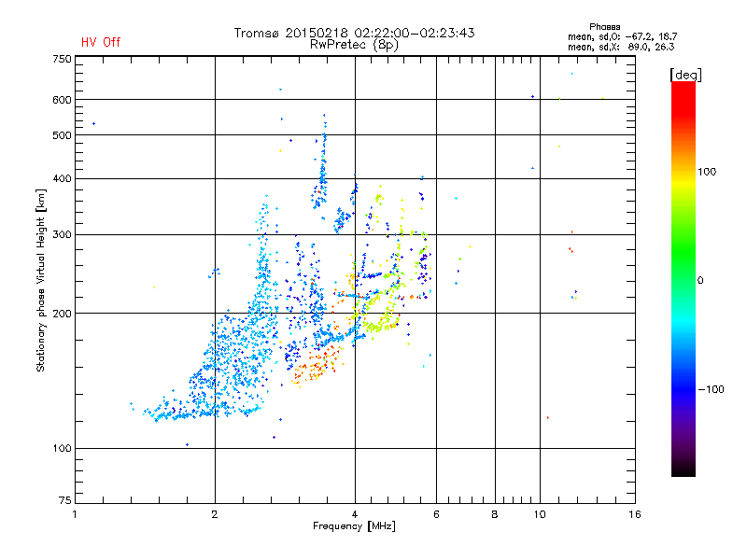The width and height of the screenshot is (747, 560).
Task: Click the x-axis label '6'
Action: tap(436, 514)
